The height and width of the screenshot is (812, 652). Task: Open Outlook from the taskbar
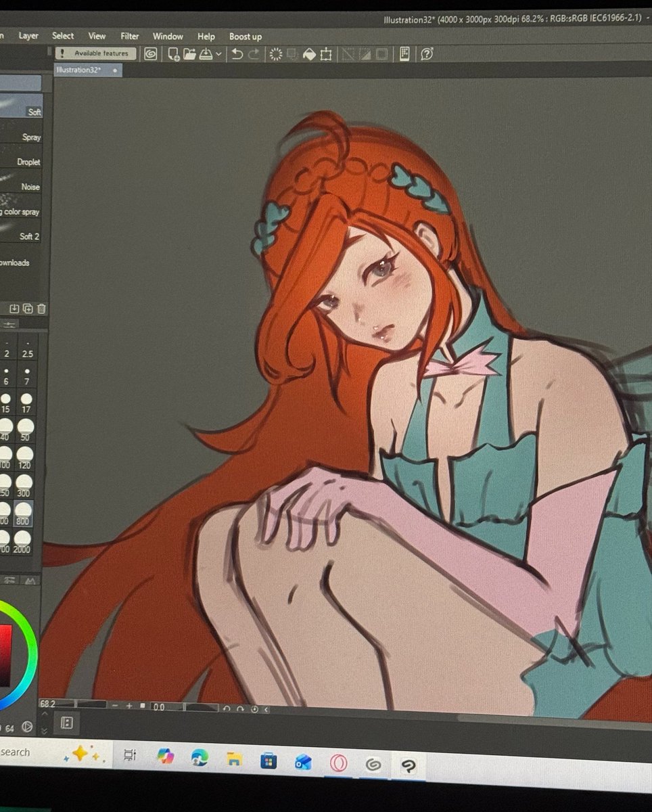tap(303, 762)
